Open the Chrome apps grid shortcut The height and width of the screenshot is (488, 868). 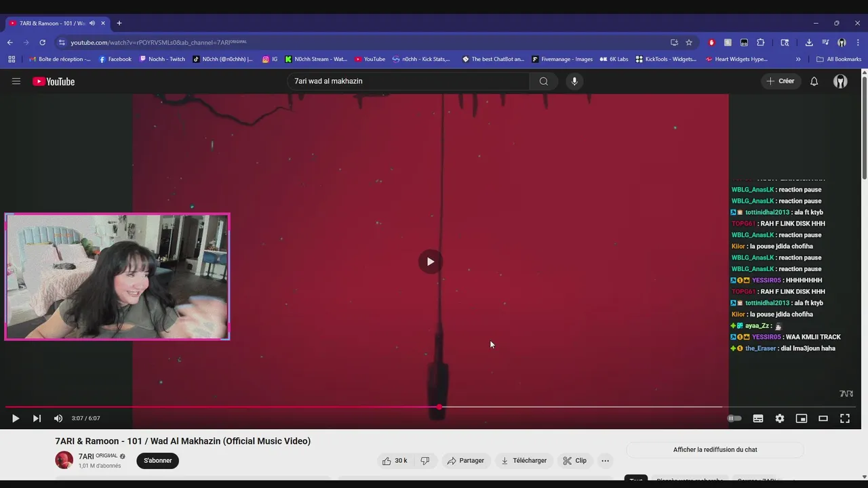[x=12, y=59]
